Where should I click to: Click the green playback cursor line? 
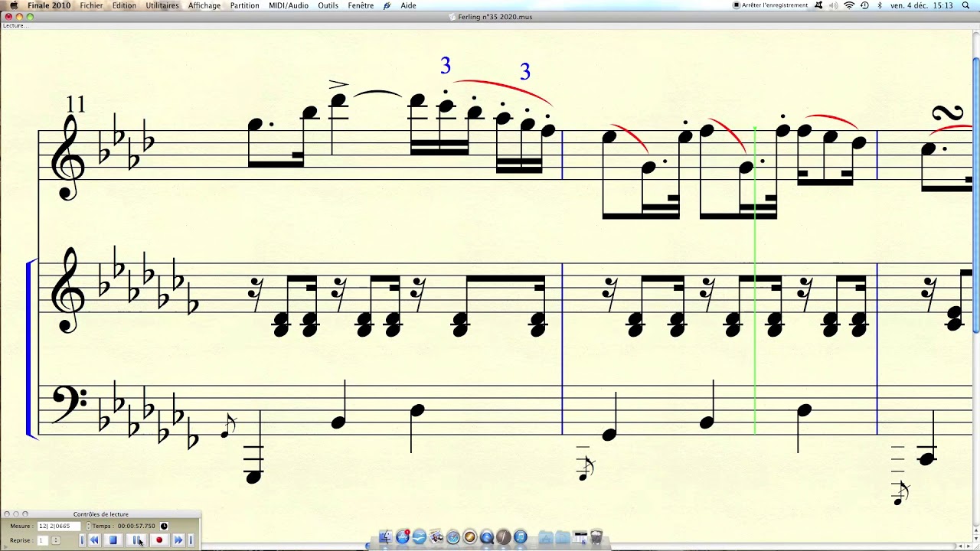pos(755,280)
